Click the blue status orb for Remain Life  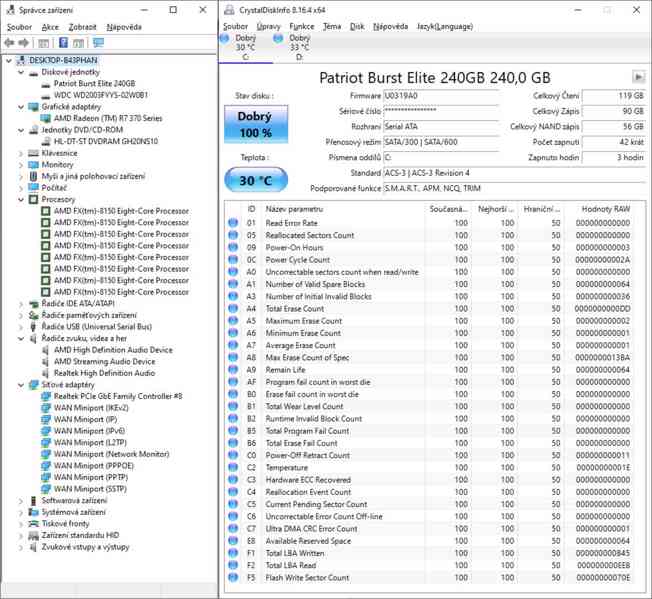click(233, 370)
